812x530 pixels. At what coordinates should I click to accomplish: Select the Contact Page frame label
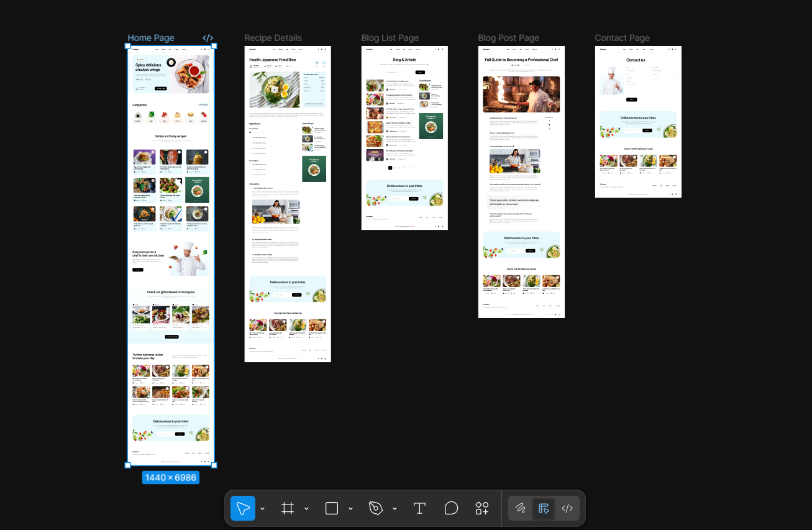(623, 38)
